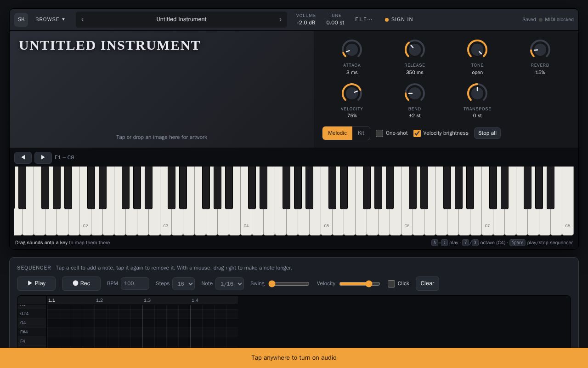Open the Note length dropdown

(229, 284)
